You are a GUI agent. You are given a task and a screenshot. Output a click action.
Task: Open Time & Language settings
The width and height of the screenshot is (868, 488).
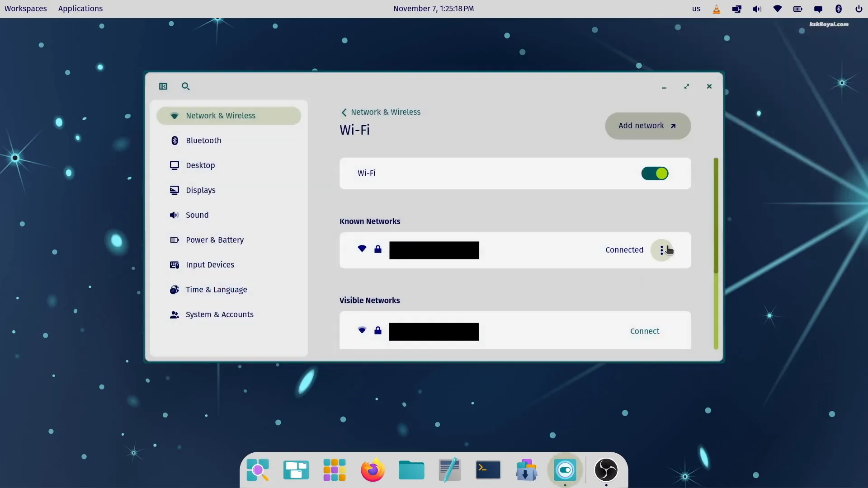pyautogui.click(x=229, y=290)
